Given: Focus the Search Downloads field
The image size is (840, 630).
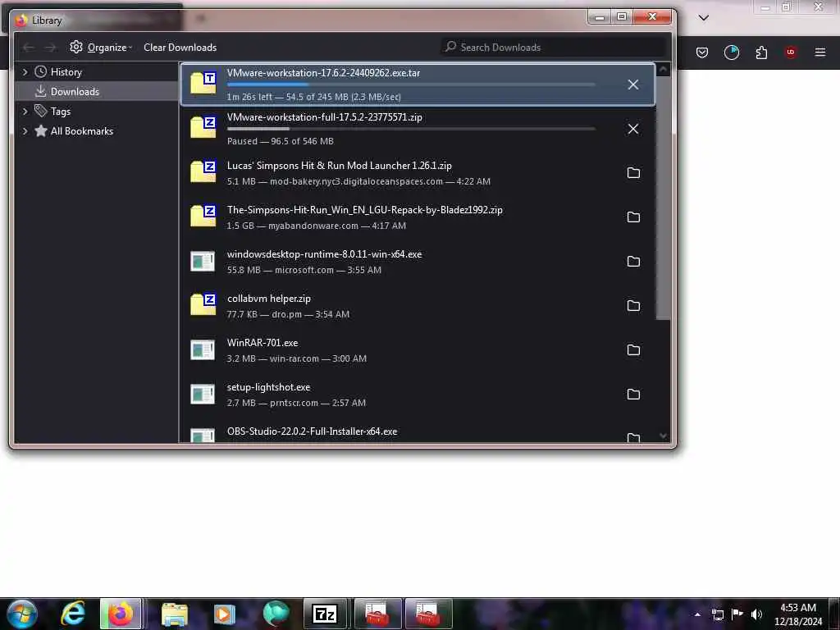Looking at the screenshot, I should tap(553, 47).
